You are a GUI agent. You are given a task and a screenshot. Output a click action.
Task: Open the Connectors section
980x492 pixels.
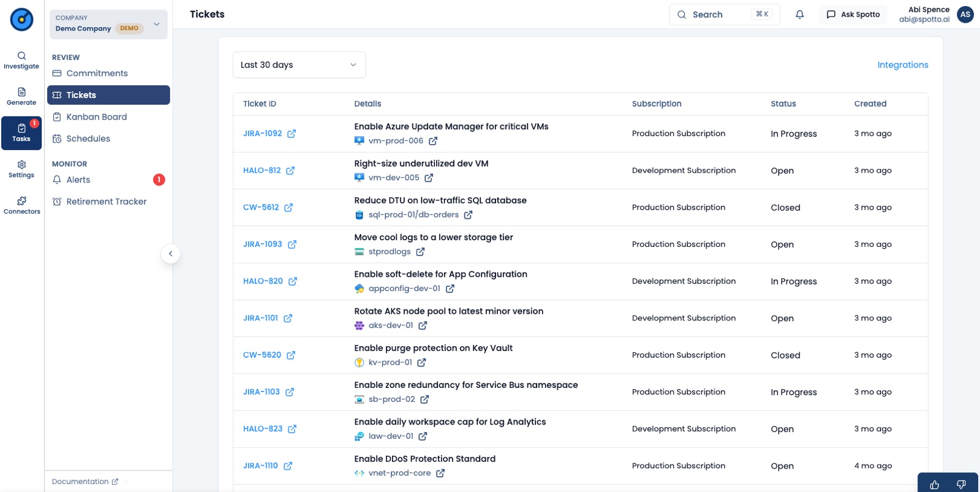pos(21,205)
